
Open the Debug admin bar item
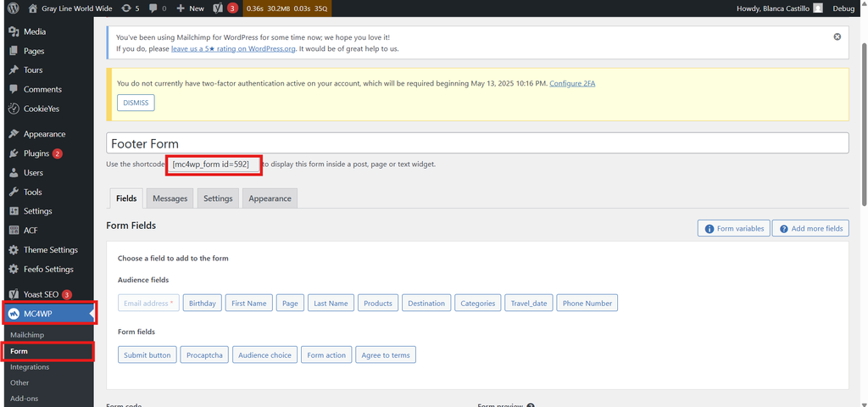pos(843,8)
